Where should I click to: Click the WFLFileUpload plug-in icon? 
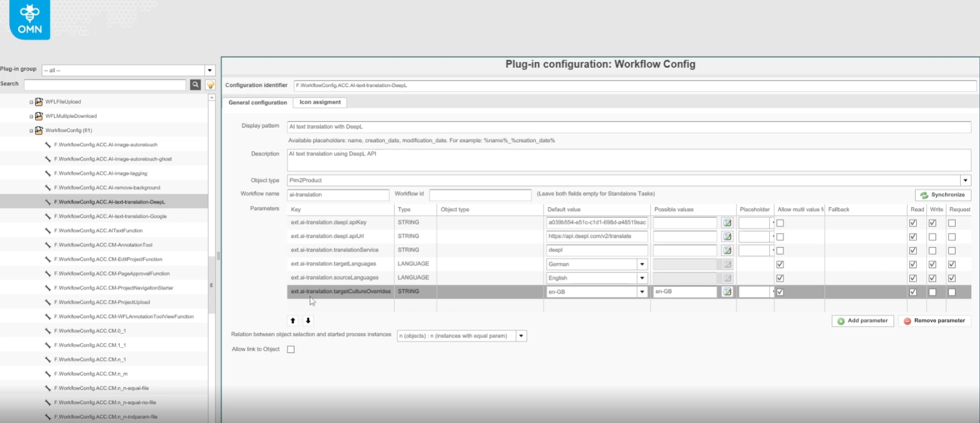[x=39, y=101]
